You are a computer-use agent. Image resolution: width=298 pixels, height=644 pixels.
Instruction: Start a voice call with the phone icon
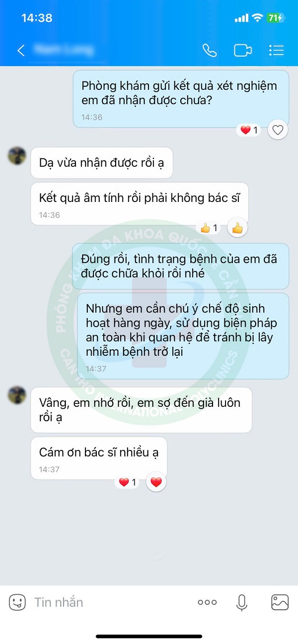[x=210, y=50]
